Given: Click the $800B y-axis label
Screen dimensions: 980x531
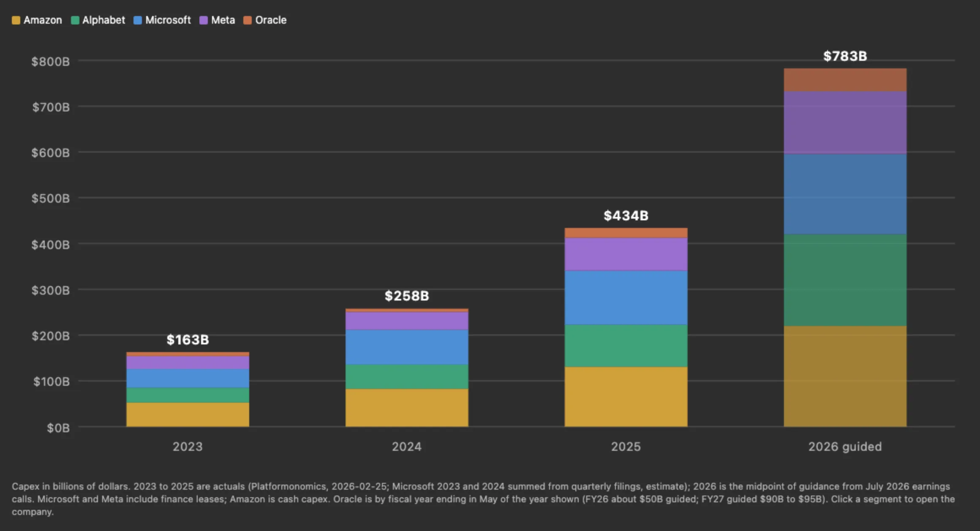Looking at the screenshot, I should pyautogui.click(x=51, y=62).
